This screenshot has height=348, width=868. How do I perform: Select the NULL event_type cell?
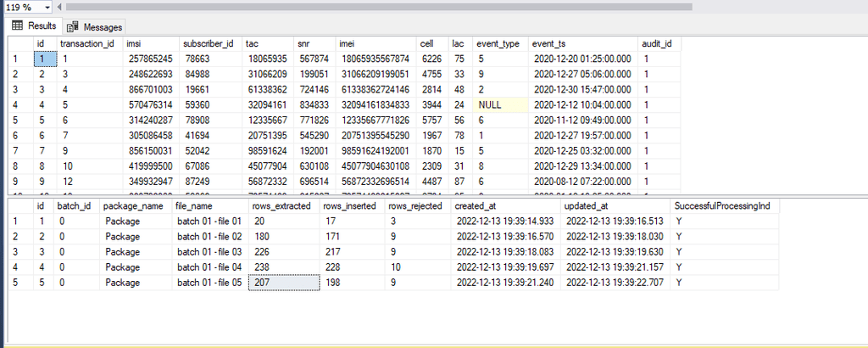pyautogui.click(x=500, y=104)
